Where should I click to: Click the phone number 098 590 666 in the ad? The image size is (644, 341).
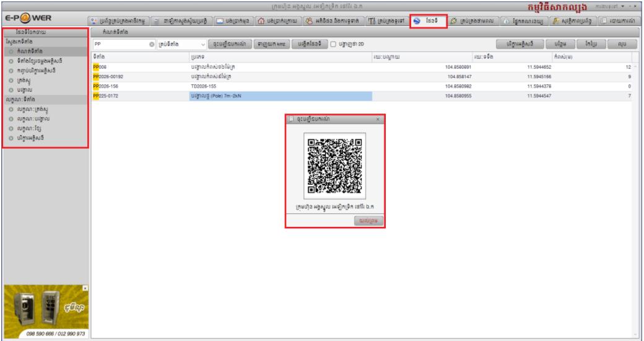click(x=40, y=334)
